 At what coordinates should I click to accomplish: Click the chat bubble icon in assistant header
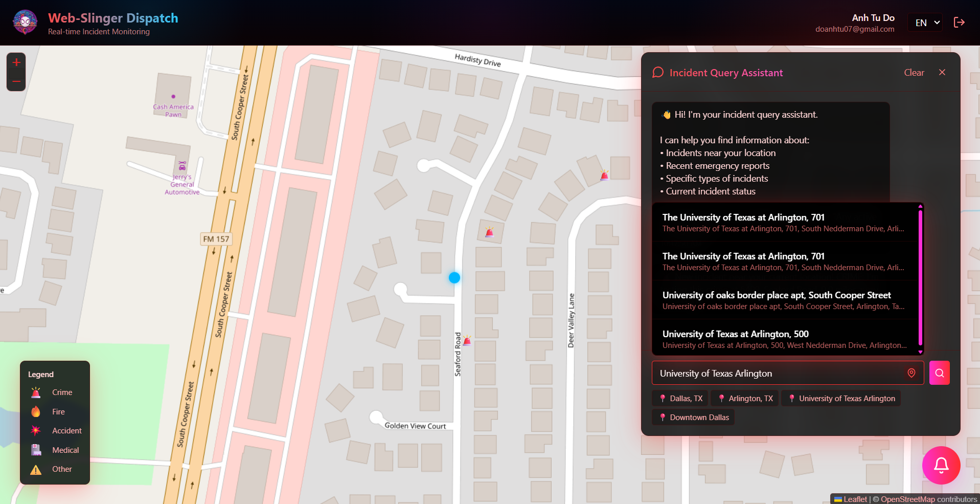658,72
